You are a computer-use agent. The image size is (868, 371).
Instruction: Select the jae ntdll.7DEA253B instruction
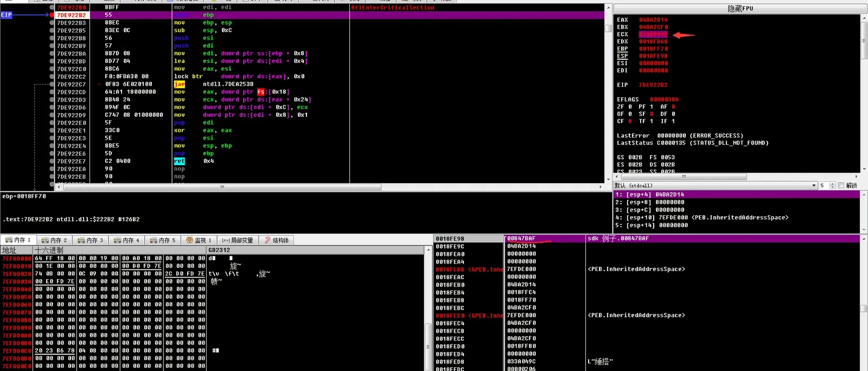214,84
